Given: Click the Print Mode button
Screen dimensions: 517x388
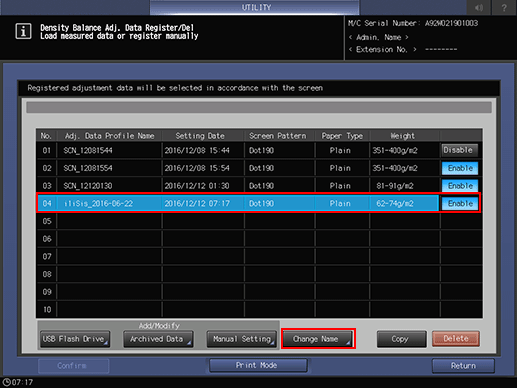Looking at the screenshot, I should (x=258, y=365).
